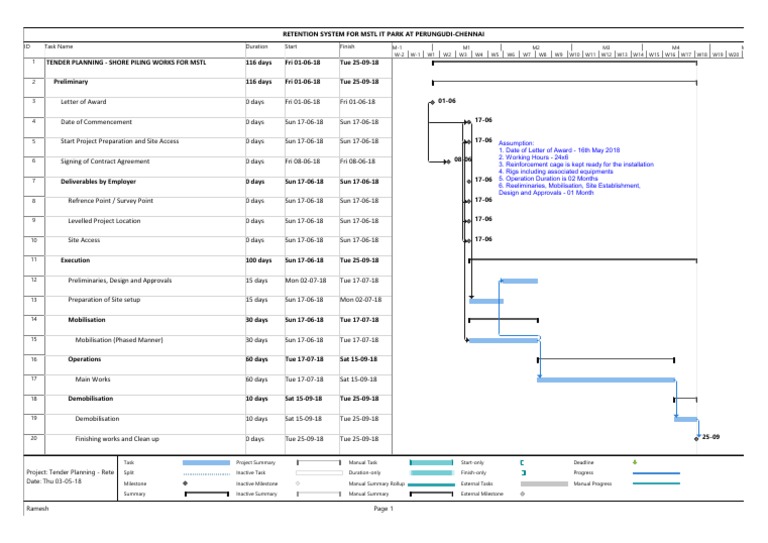The image size is (768, 543).
Task: Select the Mobilisation (Phased Manner) Gantt bar
Action: (504, 340)
